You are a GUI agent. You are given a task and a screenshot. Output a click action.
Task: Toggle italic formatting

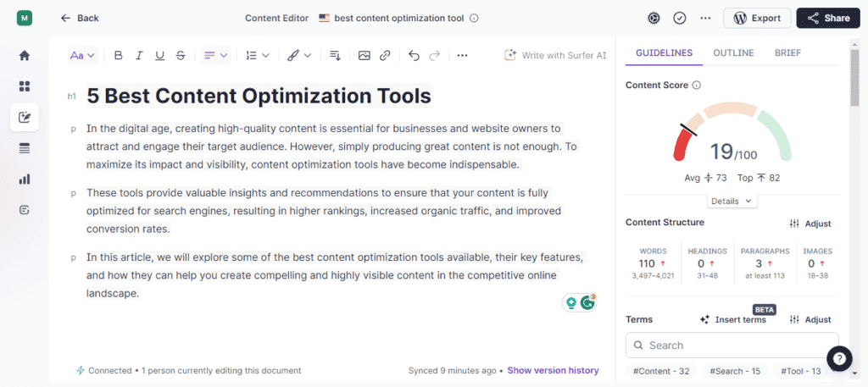coord(139,55)
